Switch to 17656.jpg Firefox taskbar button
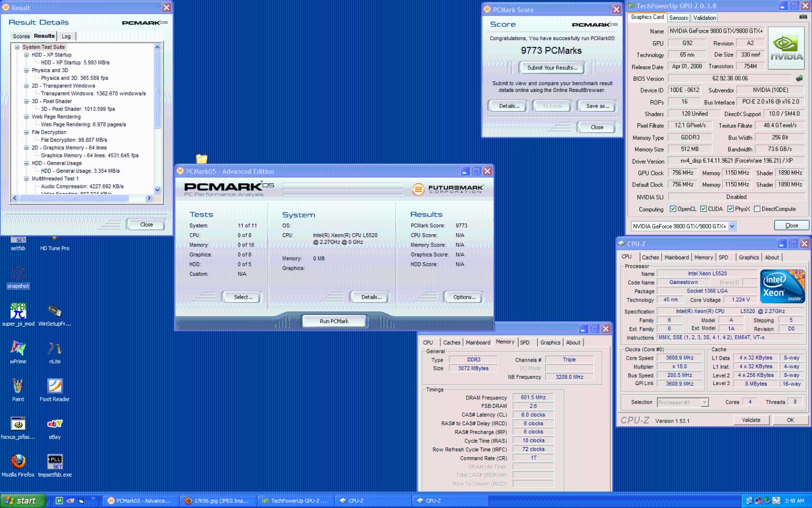The image size is (812, 508). 219,500
